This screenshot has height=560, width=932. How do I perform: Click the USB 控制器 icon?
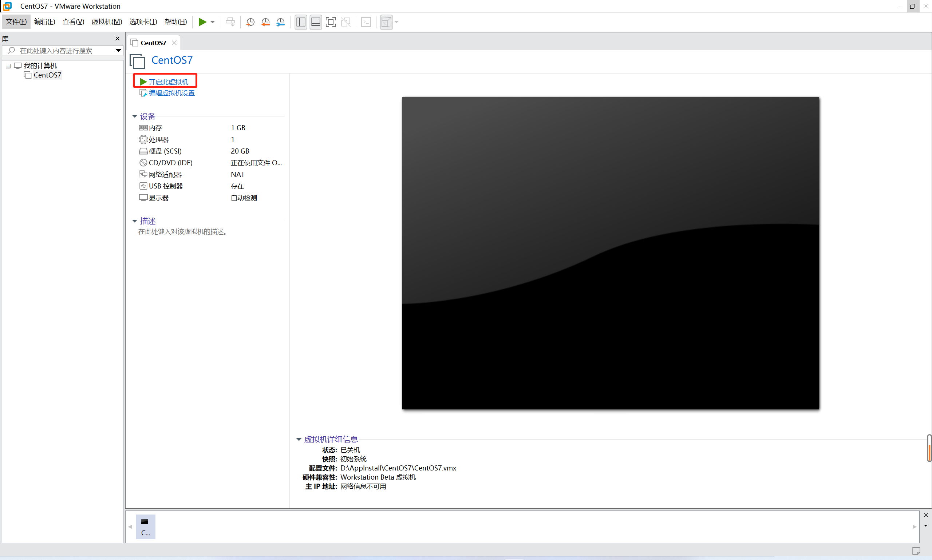click(x=143, y=186)
